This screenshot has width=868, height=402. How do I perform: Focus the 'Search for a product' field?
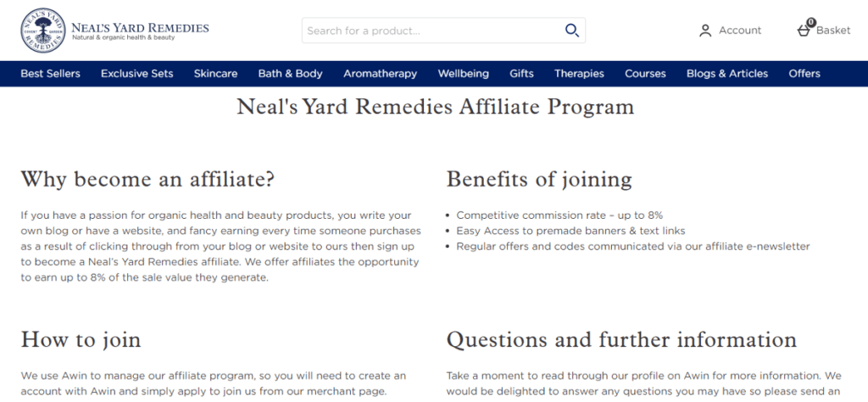point(431,31)
